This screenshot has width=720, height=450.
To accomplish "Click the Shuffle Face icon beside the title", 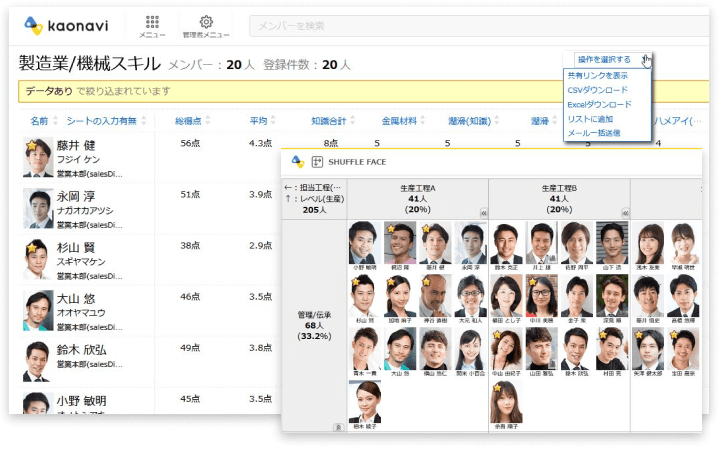I will [x=318, y=161].
